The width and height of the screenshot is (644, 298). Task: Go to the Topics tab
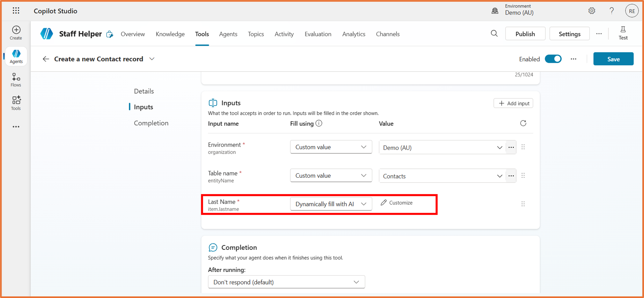pos(256,34)
